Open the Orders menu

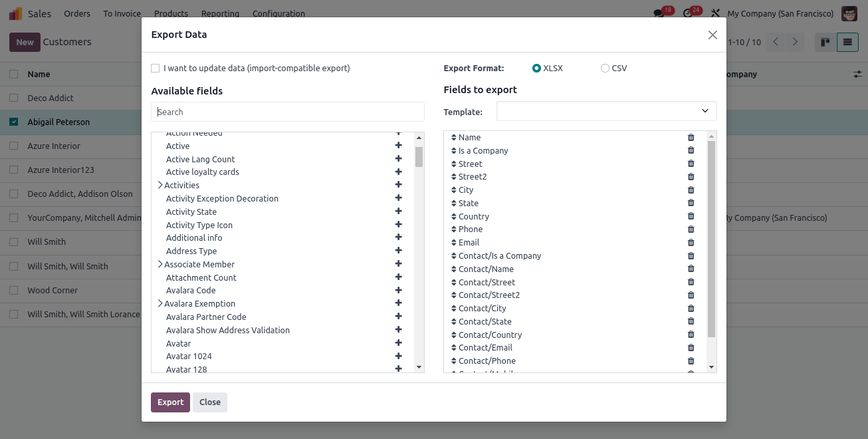(x=77, y=13)
